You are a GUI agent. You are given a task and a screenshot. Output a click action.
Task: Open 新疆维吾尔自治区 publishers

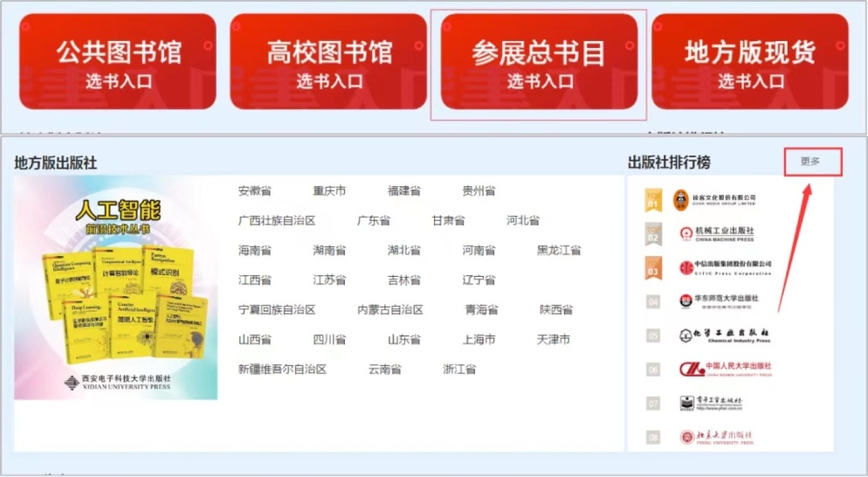click(282, 370)
